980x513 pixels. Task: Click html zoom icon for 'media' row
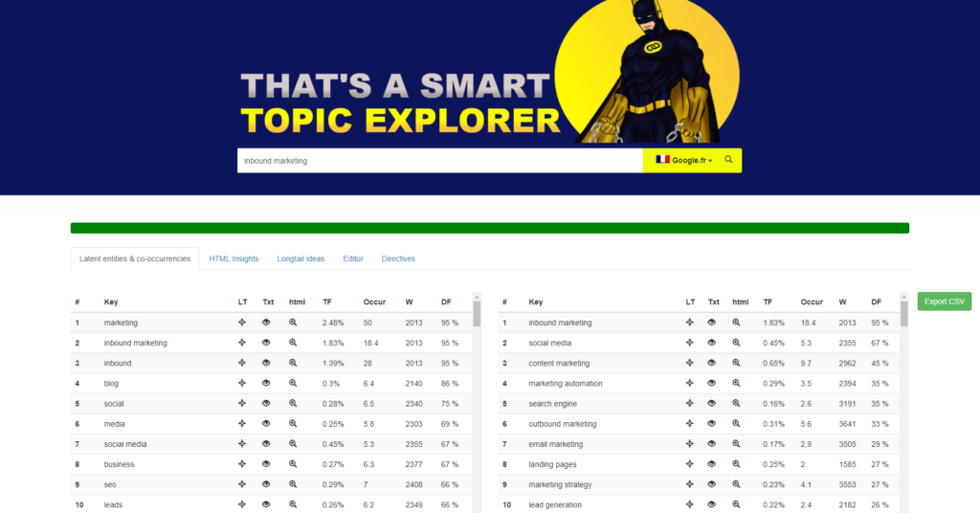click(x=293, y=424)
